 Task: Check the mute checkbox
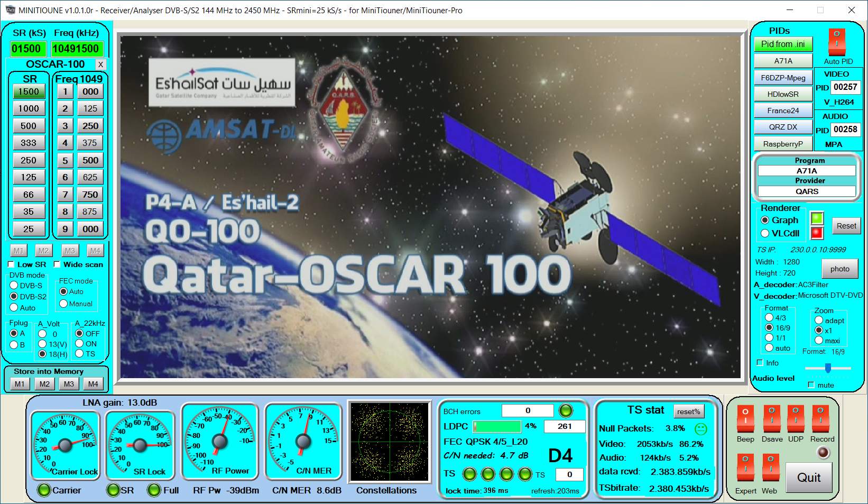coord(811,385)
